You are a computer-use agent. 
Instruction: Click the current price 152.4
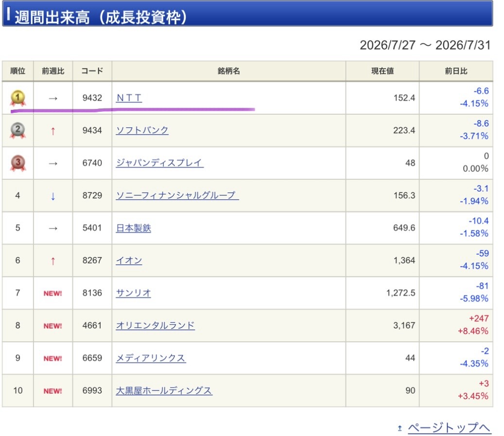pyautogui.click(x=404, y=98)
